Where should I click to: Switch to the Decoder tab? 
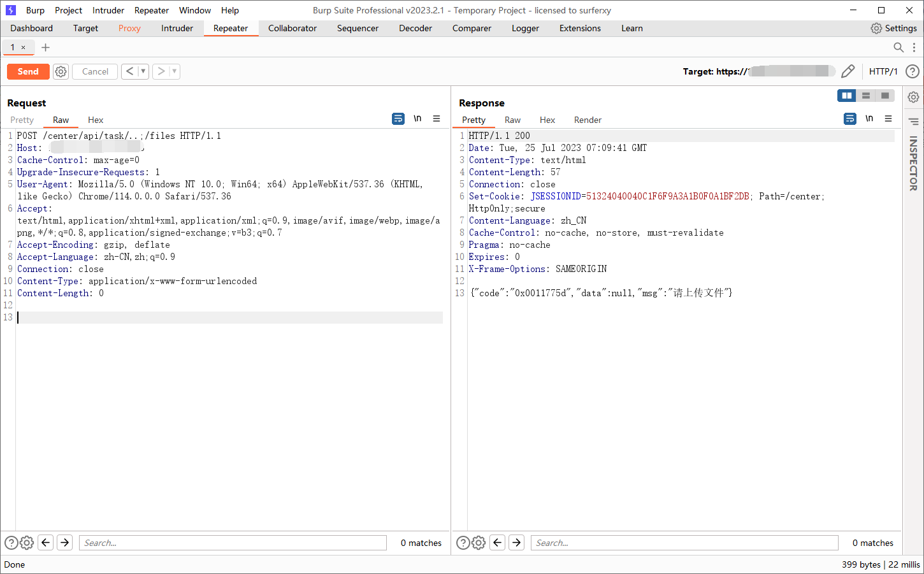click(x=415, y=28)
